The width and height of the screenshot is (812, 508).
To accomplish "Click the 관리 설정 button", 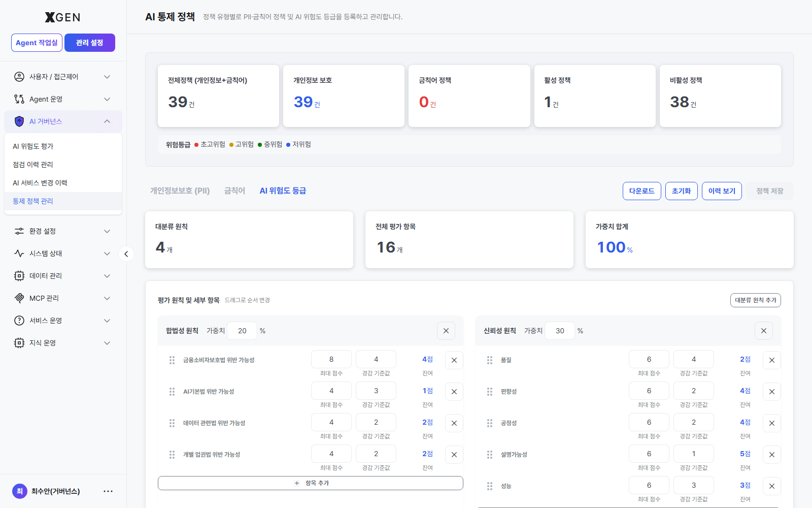I will point(90,43).
